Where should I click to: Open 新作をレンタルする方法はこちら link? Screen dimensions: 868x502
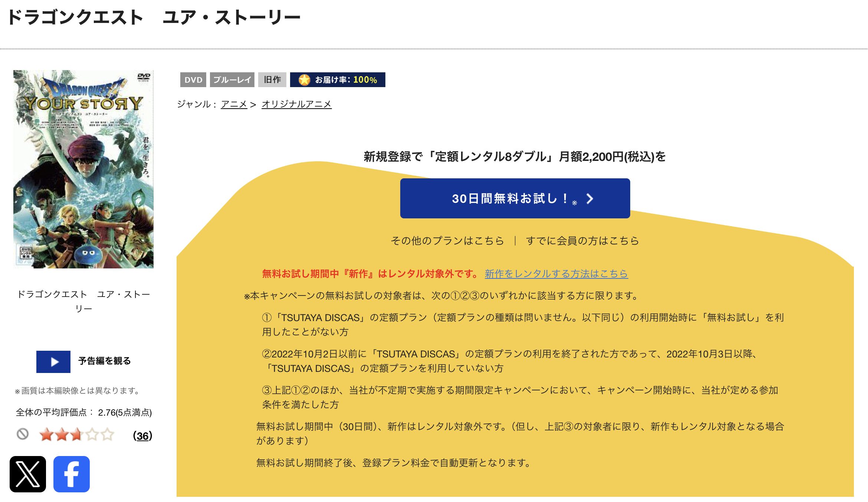[x=556, y=274]
